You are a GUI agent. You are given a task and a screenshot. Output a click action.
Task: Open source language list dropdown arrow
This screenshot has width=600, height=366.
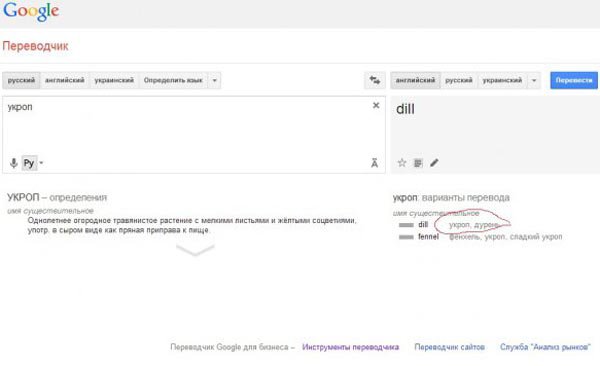[215, 80]
